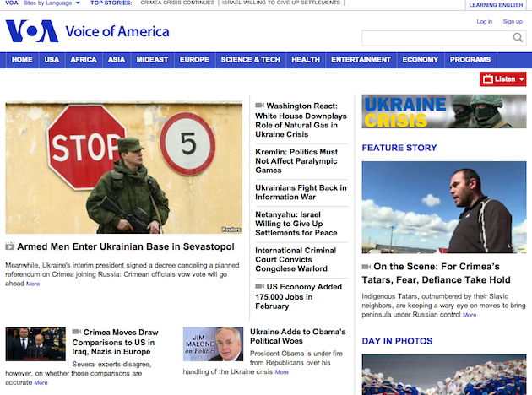Open Crimea Moves Draw Comparisons headline
This screenshot has height=395, width=532.
coord(116,342)
